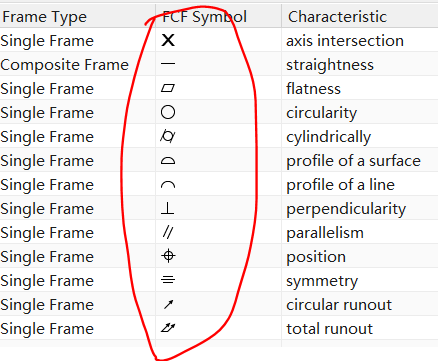Select the straightness line symbol
Image resolution: width=438 pixels, height=361 pixels.
pyautogui.click(x=168, y=64)
